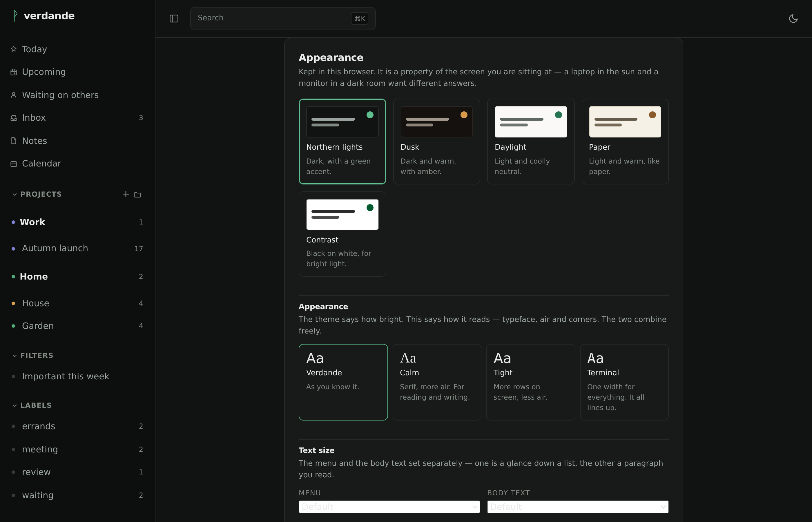Viewport: 812px width, 522px height.
Task: Select the Tight density style
Action: pos(530,382)
